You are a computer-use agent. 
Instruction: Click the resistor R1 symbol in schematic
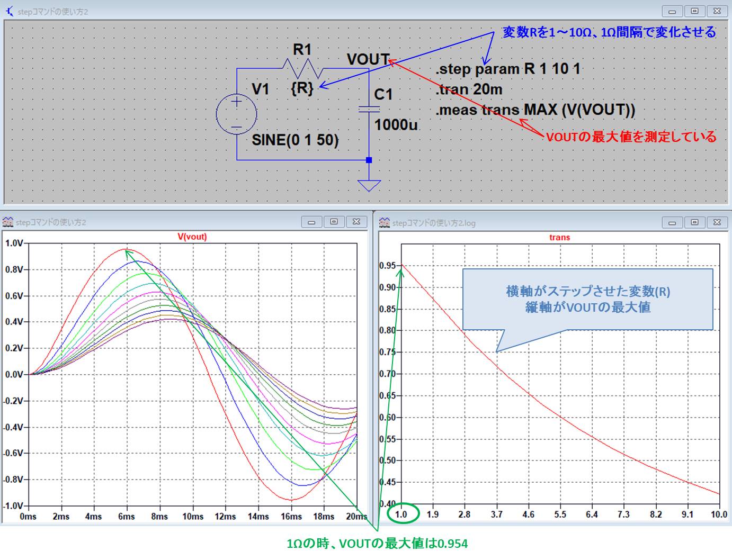[302, 69]
